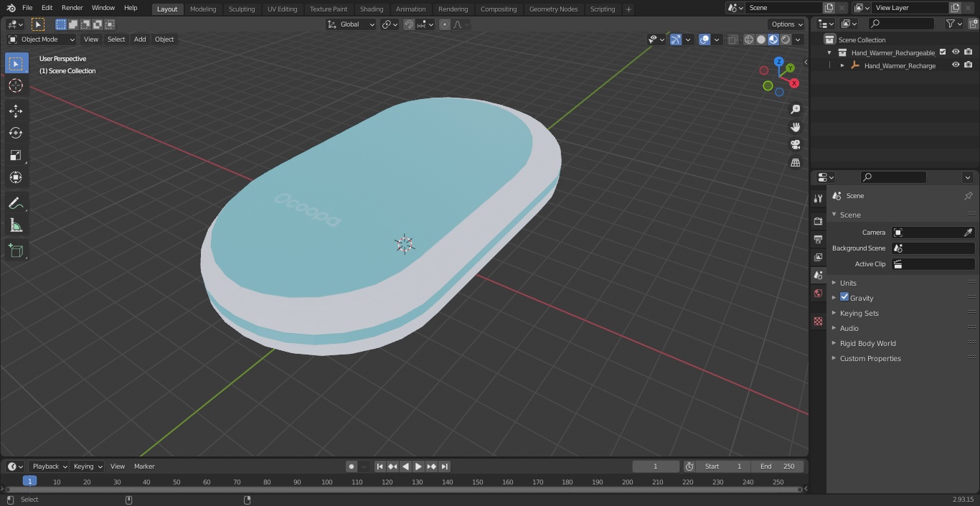Activate the Move tool

coord(16,111)
